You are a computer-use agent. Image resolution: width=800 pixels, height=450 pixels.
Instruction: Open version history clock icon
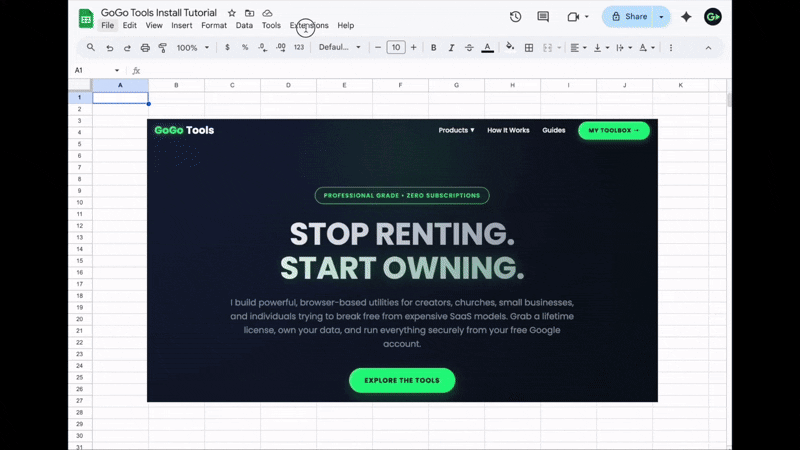[515, 16]
